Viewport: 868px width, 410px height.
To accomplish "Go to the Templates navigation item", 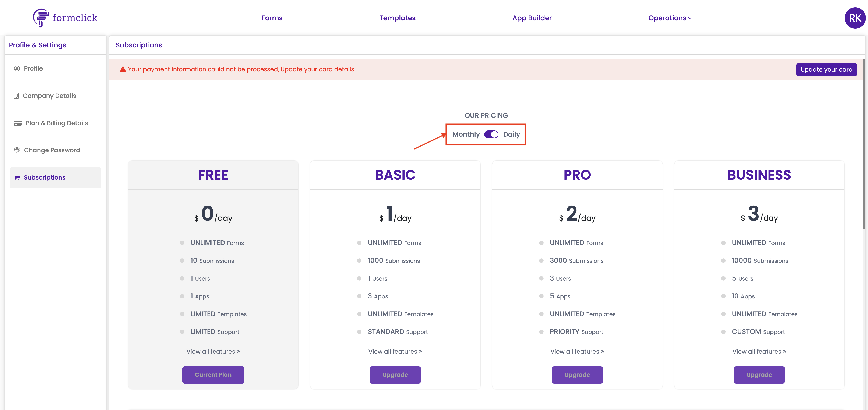I will [397, 18].
